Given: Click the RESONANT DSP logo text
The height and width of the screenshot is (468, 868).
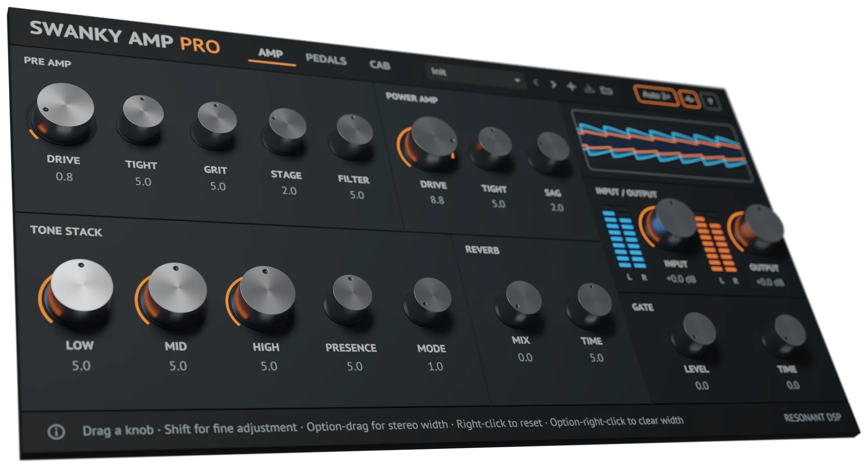Looking at the screenshot, I should (x=812, y=418).
